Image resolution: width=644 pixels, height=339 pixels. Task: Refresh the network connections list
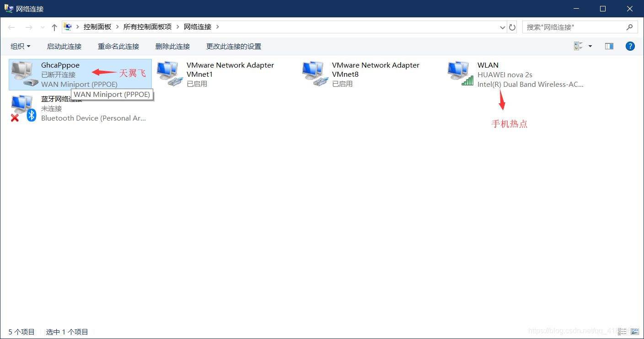click(512, 27)
